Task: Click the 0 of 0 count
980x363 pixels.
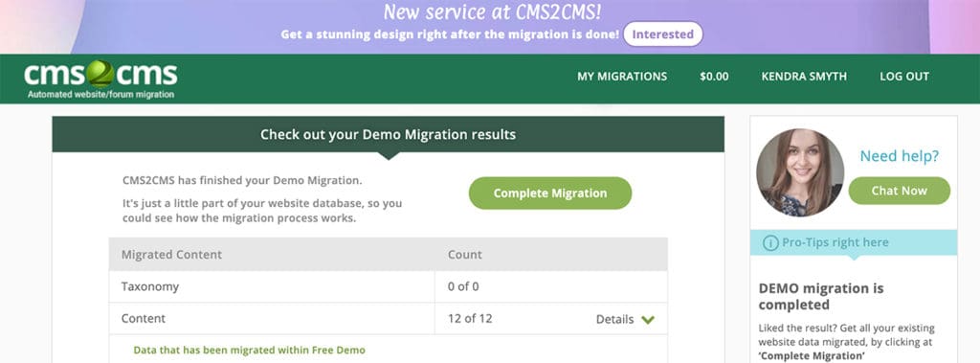Action: coord(463,286)
